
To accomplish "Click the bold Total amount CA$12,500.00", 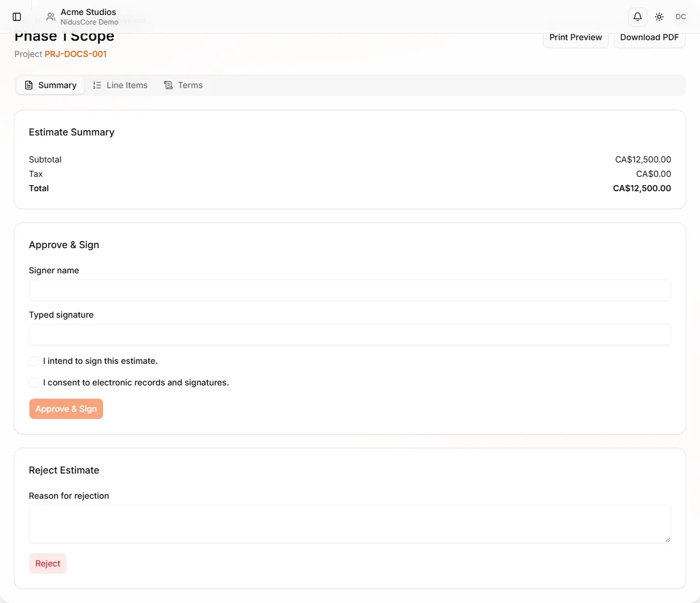I will pos(642,188).
